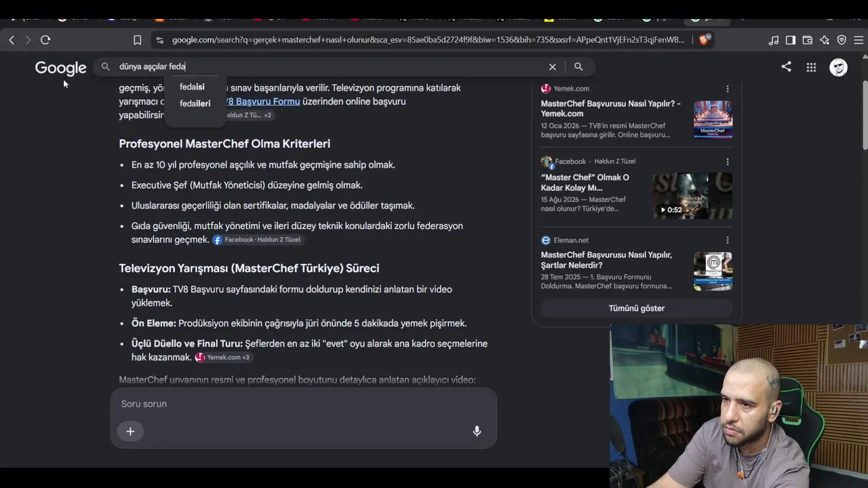Viewport: 868px width, 488px height.
Task: Click the "Profesyonel MasterChef Olma Kriterleri" heading
Action: tap(224, 144)
